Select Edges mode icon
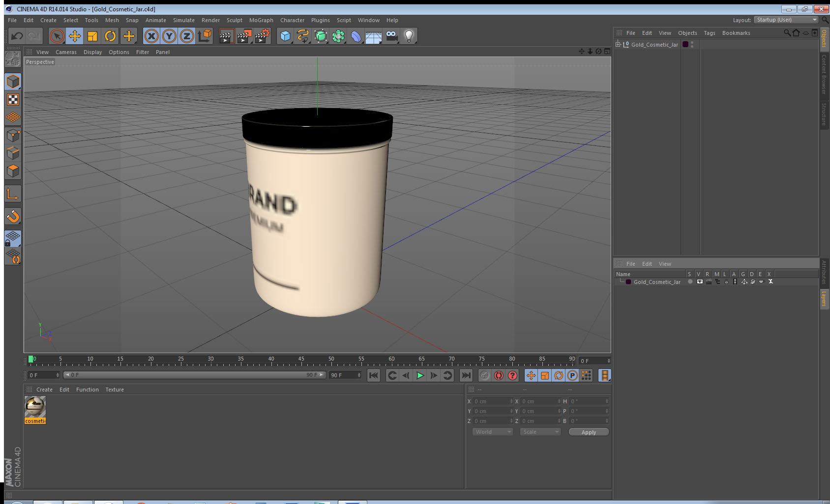 [x=13, y=153]
